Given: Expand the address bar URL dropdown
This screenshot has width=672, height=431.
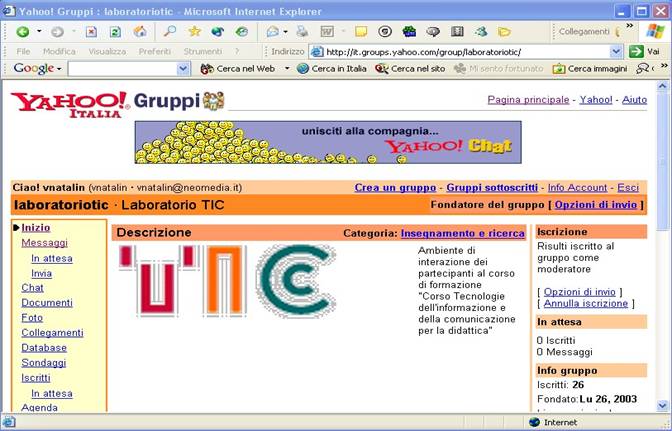Looking at the screenshot, I should [616, 52].
